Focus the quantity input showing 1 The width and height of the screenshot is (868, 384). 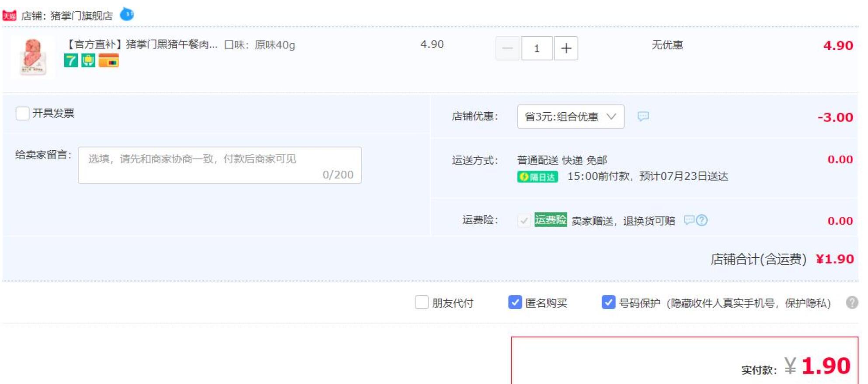[x=537, y=48]
